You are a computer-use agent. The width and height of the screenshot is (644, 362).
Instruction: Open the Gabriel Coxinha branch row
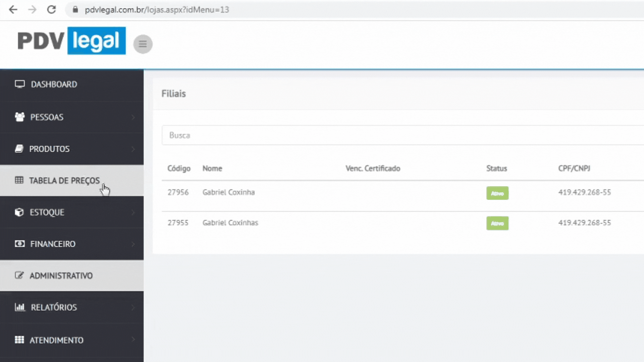click(x=228, y=192)
